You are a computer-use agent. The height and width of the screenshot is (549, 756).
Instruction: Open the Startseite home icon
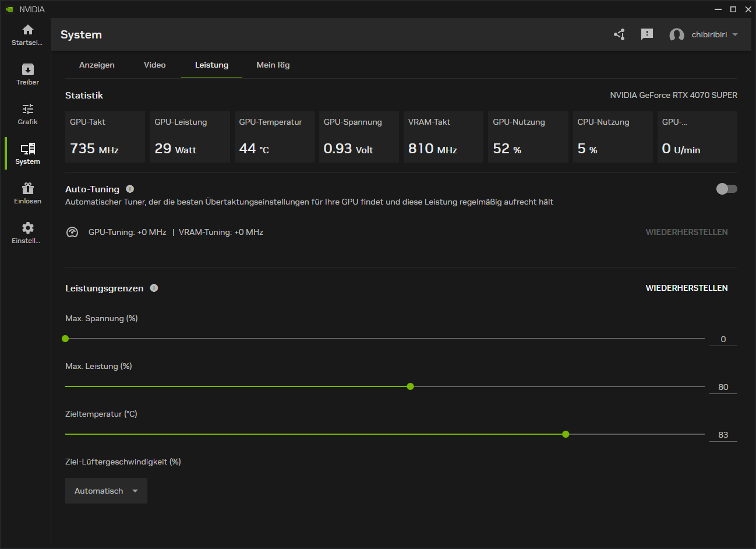(x=27, y=33)
